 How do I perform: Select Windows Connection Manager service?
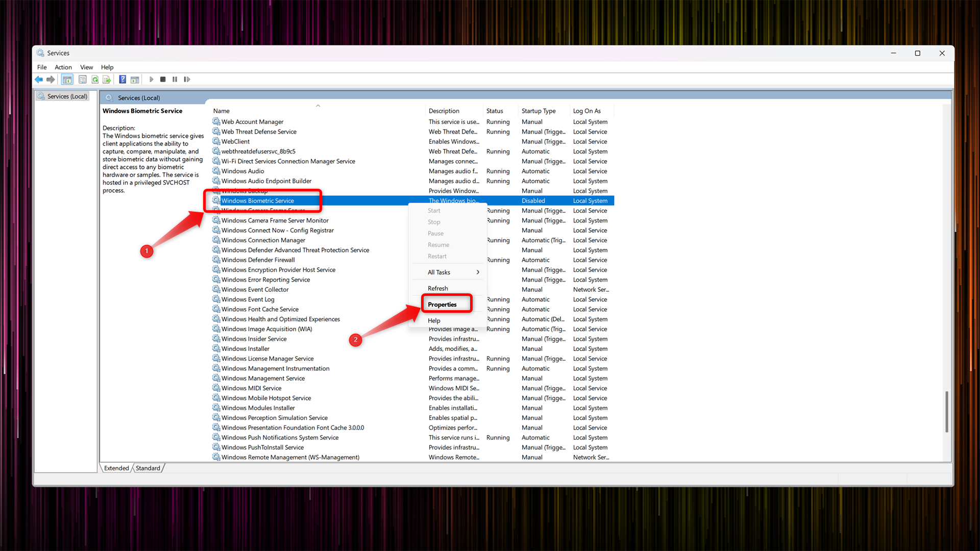(x=263, y=240)
